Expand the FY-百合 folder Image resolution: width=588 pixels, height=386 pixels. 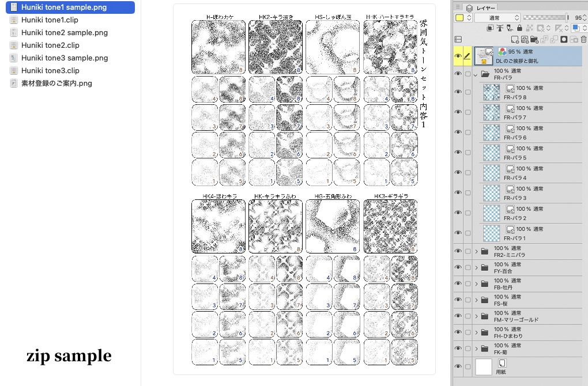[x=476, y=267]
